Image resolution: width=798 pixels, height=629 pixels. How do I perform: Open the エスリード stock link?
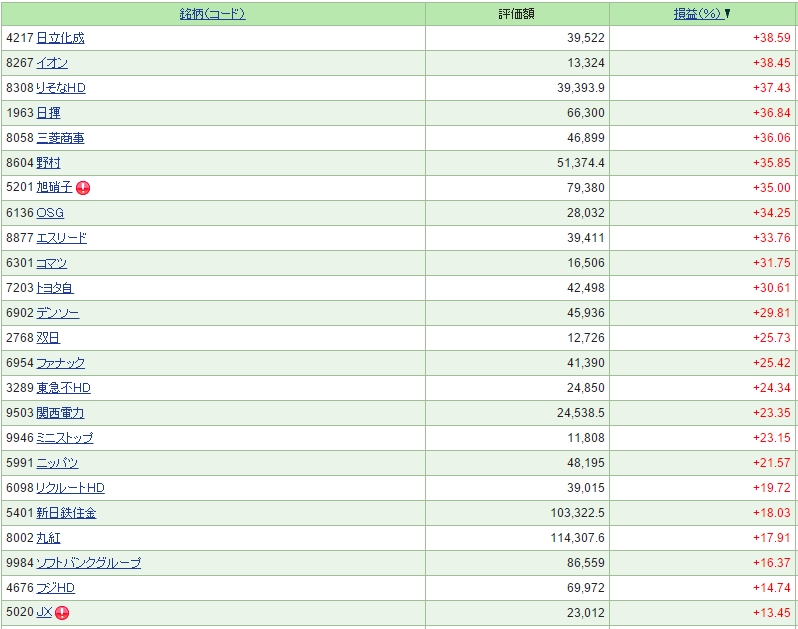pos(61,238)
